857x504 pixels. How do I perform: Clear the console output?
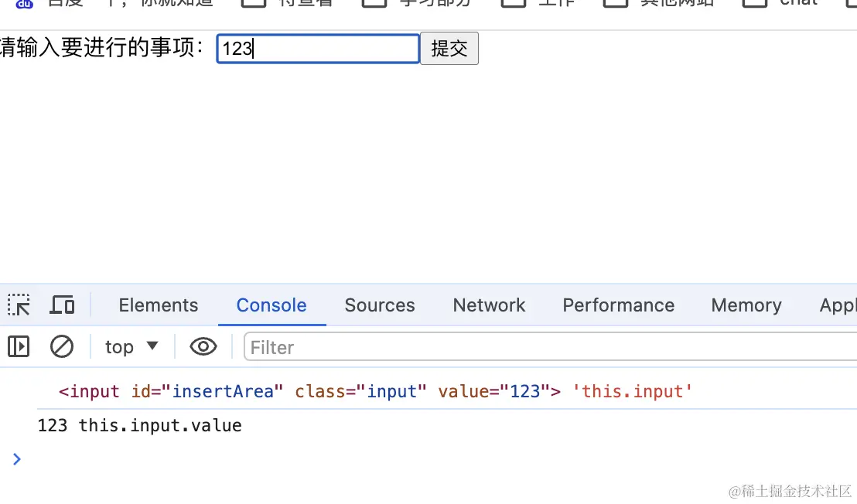coord(62,347)
